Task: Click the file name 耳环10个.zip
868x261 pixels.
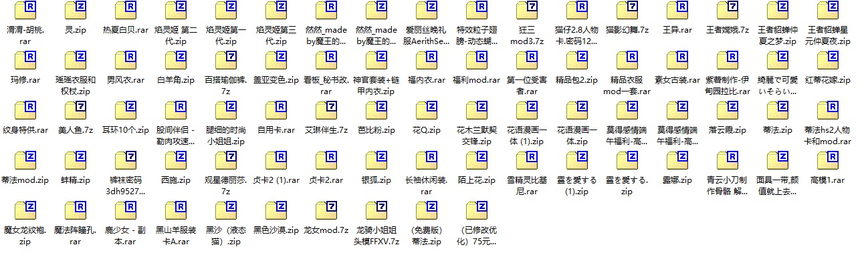Action: (x=126, y=130)
